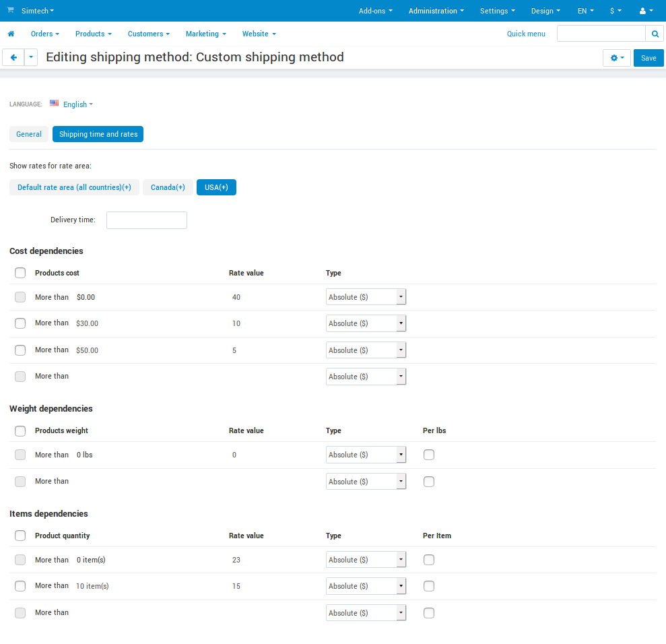Check the More than $30.00 row checkbox
The width and height of the screenshot is (666, 644).
20,323
